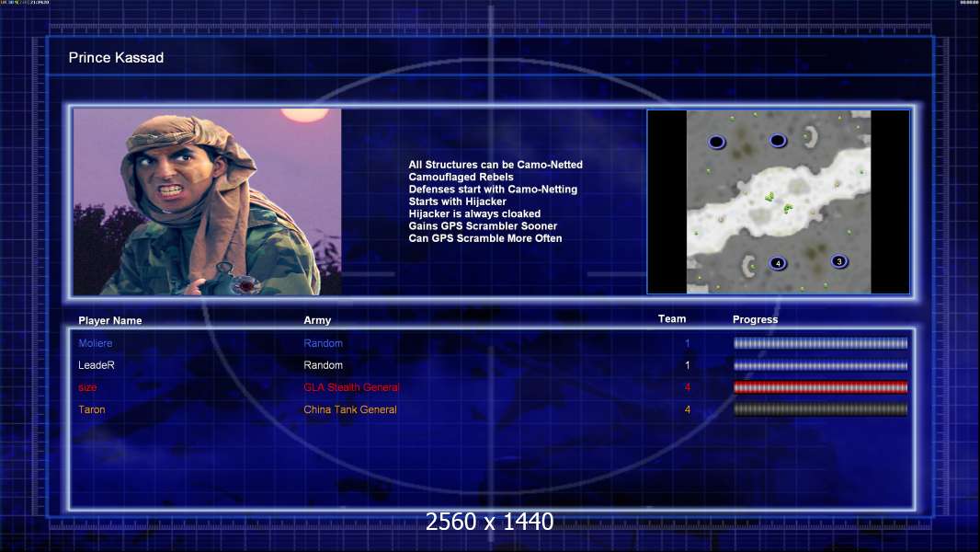
Task: Click start position marker number 4
Action: tap(778, 263)
